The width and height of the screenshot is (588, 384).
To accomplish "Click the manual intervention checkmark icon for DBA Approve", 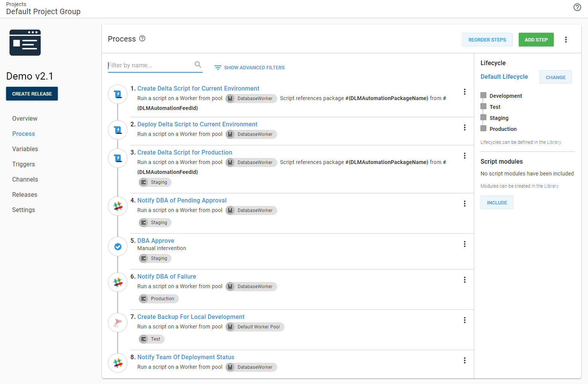I will [x=118, y=247].
